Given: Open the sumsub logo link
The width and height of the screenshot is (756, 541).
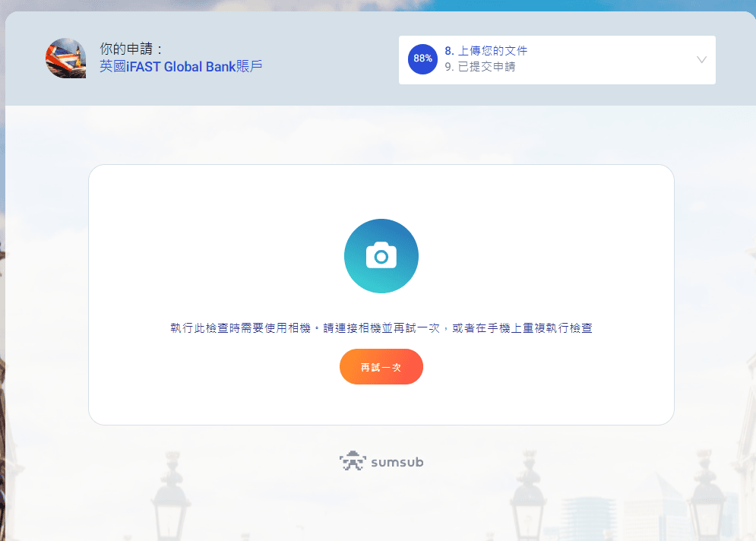Looking at the screenshot, I should pos(381,461).
